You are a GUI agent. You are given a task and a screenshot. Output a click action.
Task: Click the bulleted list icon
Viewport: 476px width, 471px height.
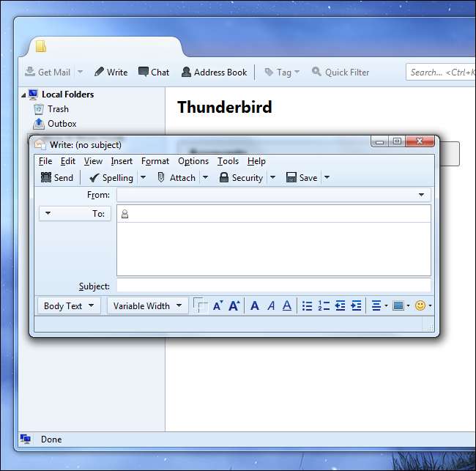point(308,305)
